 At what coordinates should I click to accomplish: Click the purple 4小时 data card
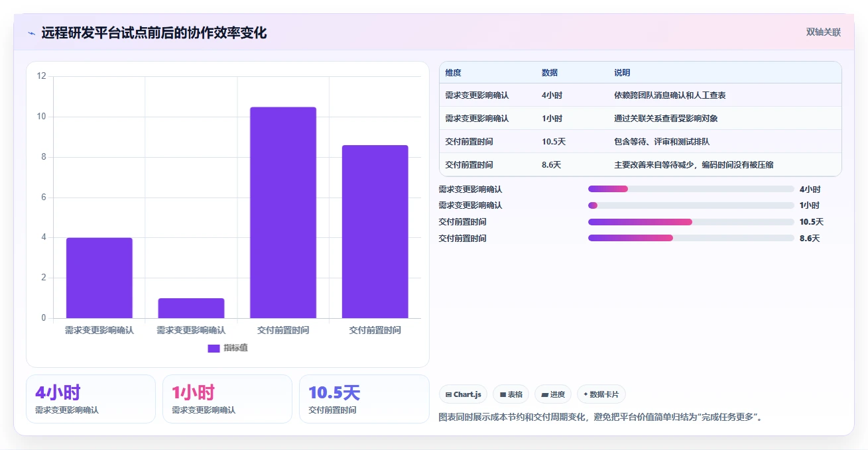click(91, 399)
